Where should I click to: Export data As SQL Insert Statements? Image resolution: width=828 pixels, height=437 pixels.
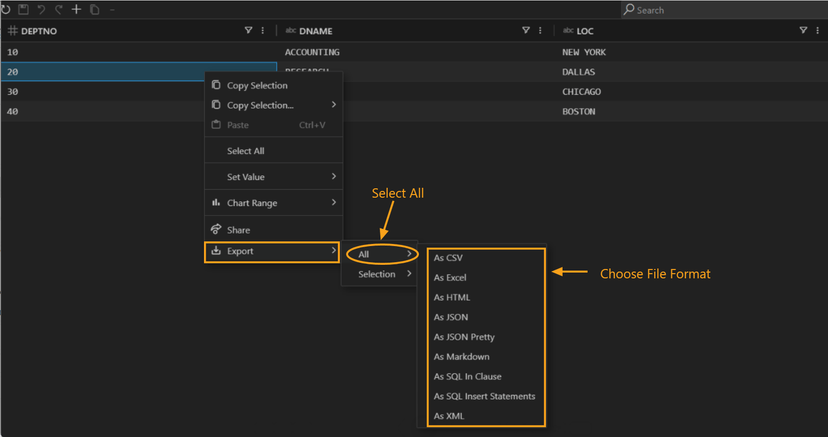(x=485, y=396)
